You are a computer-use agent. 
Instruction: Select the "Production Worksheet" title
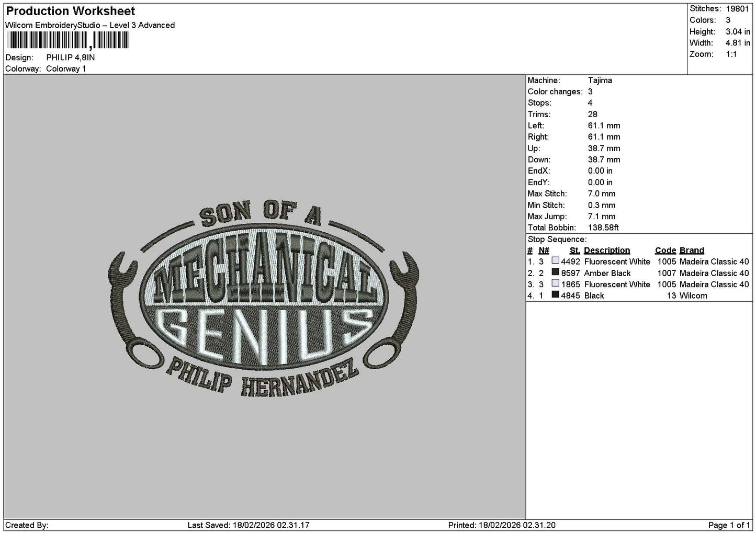[x=71, y=11]
